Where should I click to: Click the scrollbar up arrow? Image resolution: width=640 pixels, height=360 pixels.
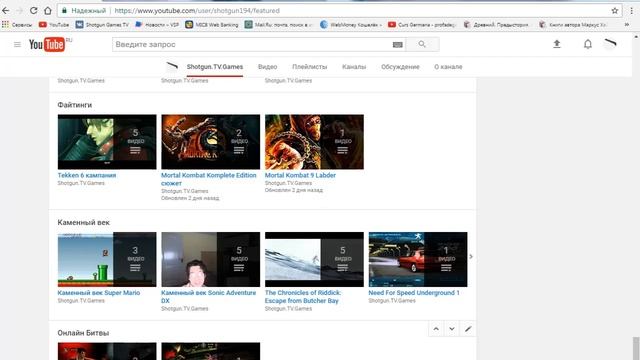tap(636, 37)
